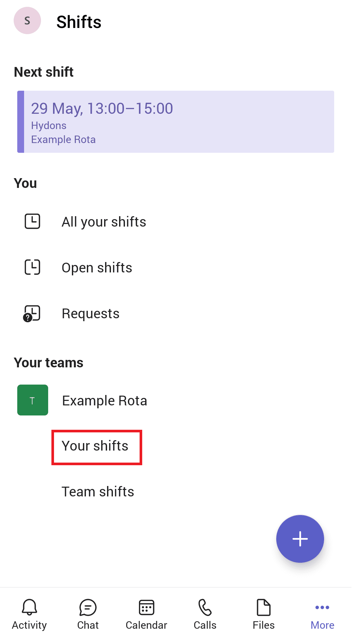Tap the More ellipsis tab
This screenshot has height=644, width=355.
[322, 614]
